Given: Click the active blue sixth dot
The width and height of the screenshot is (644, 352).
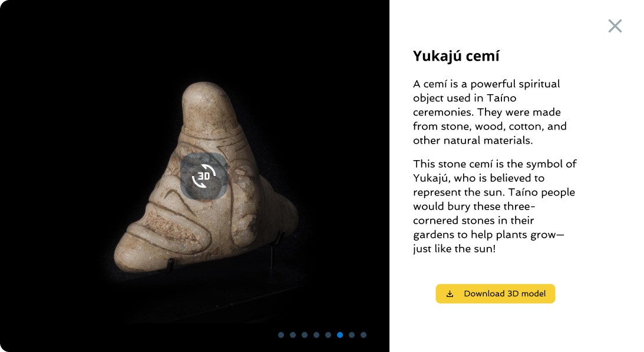Looking at the screenshot, I should [340, 335].
